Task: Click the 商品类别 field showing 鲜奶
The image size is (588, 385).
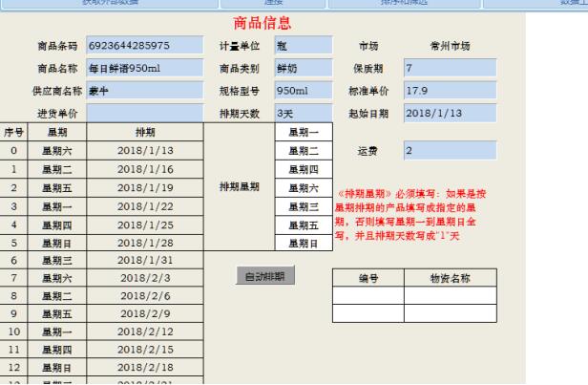Action: [303, 69]
